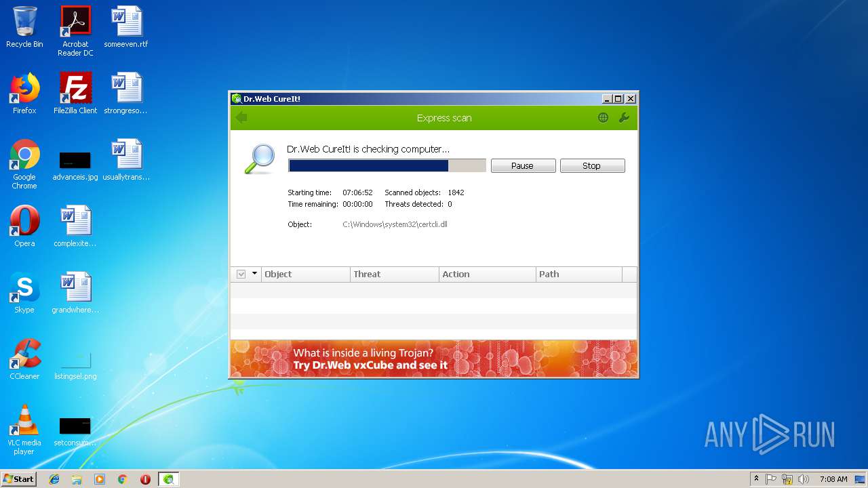The image size is (868, 488).
Task: Click the Threats detected value 0
Action: coord(450,204)
